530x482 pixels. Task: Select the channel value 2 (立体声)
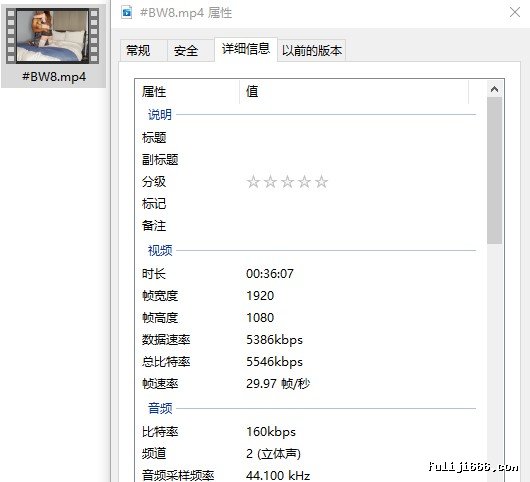(273, 454)
